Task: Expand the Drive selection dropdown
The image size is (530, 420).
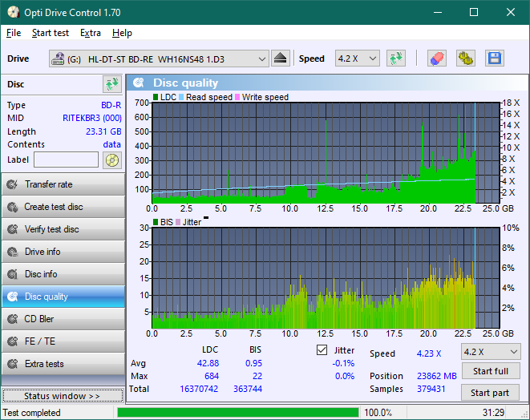Action: [261, 59]
